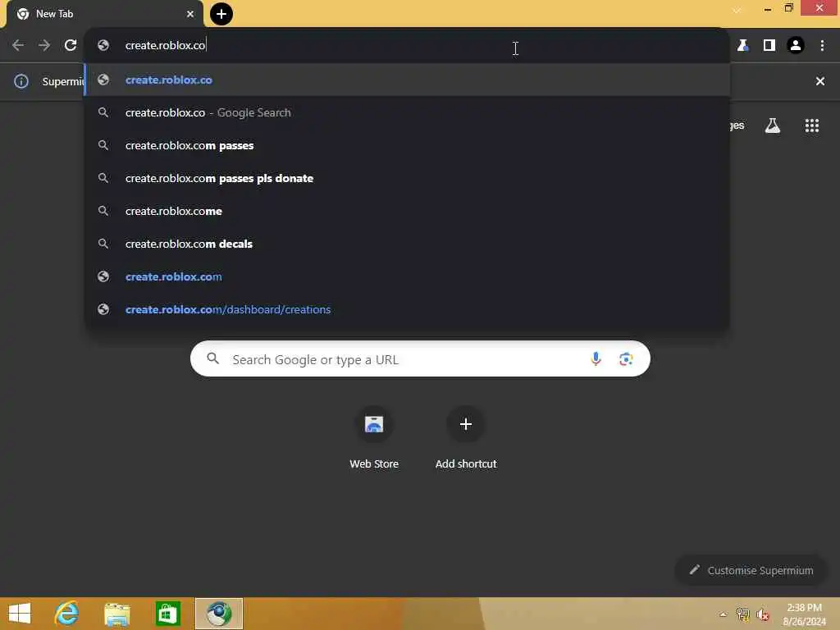Viewport: 840px width, 630px height.
Task: Open the Google apps grid
Action: click(811, 126)
